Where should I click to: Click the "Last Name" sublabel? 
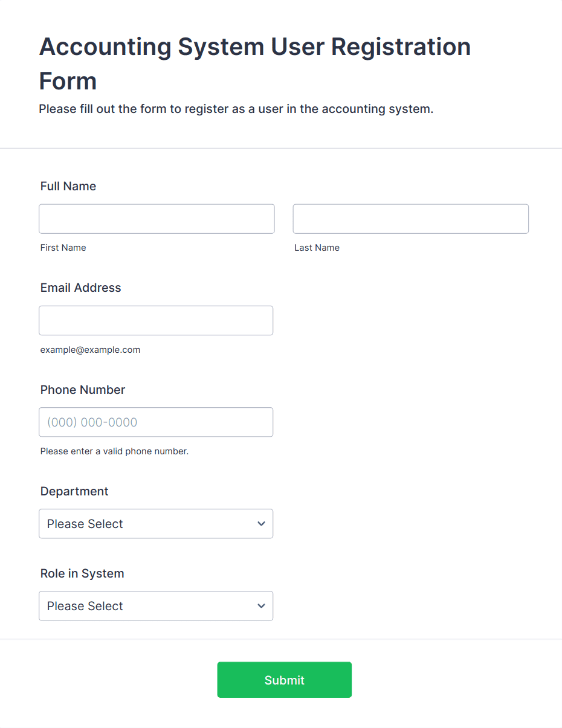click(317, 248)
